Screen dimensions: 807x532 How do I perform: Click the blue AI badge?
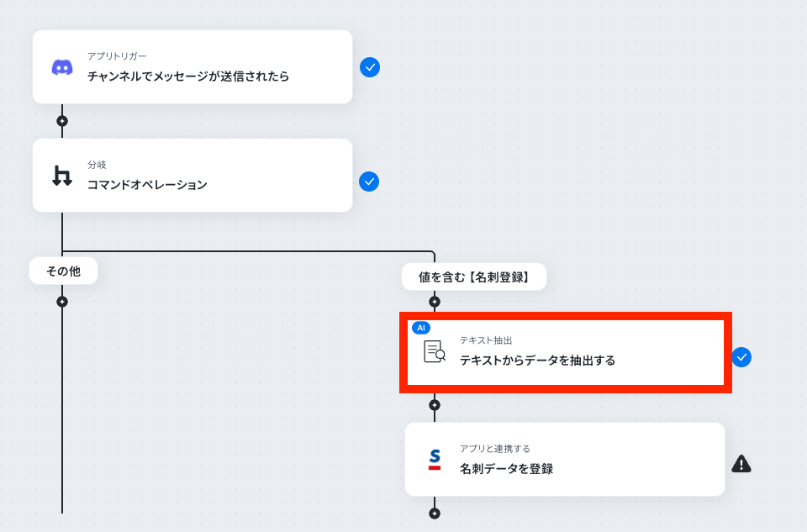click(421, 328)
